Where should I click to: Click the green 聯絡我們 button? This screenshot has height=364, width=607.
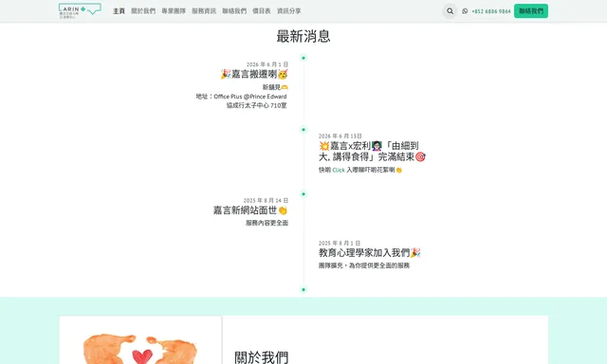(x=531, y=10)
